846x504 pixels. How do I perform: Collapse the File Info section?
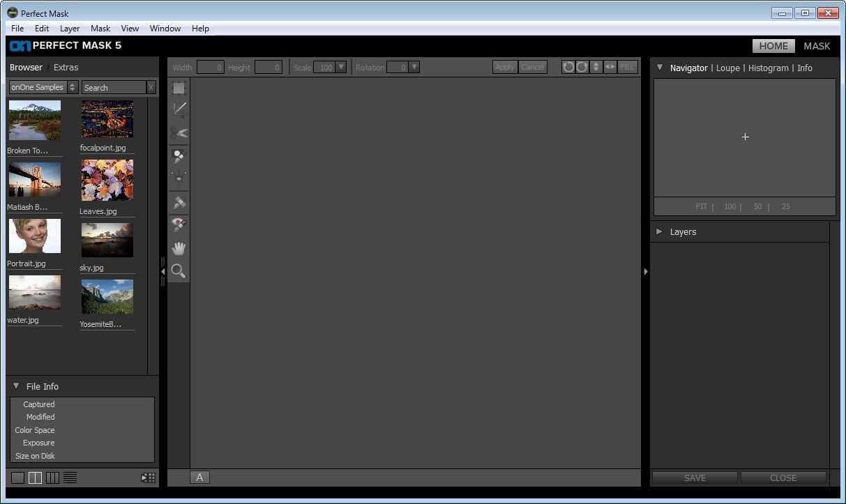coord(16,386)
